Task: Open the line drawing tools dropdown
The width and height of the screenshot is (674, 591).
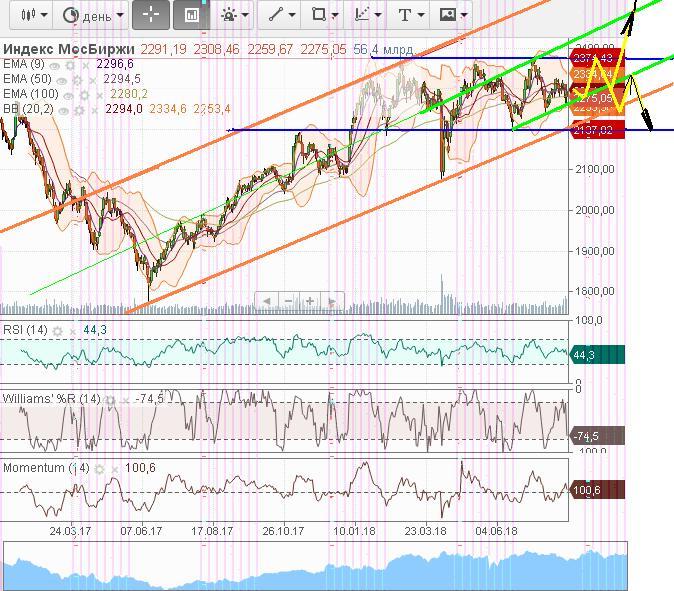Action: click(278, 15)
